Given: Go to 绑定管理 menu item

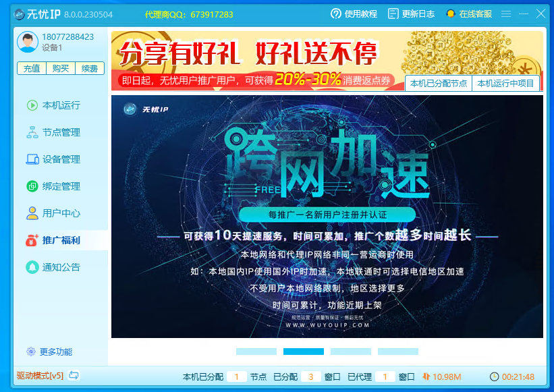Looking at the screenshot, I should 60,186.
